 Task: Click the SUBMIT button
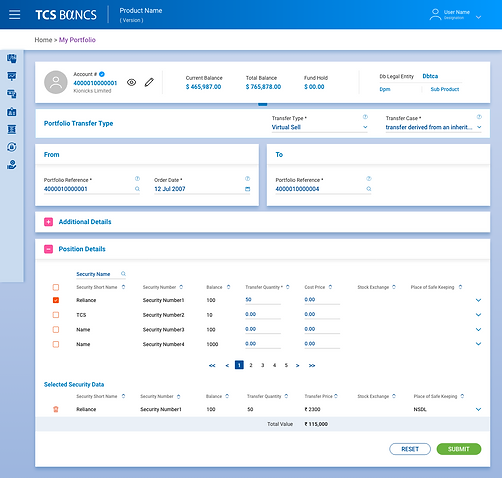tap(459, 449)
